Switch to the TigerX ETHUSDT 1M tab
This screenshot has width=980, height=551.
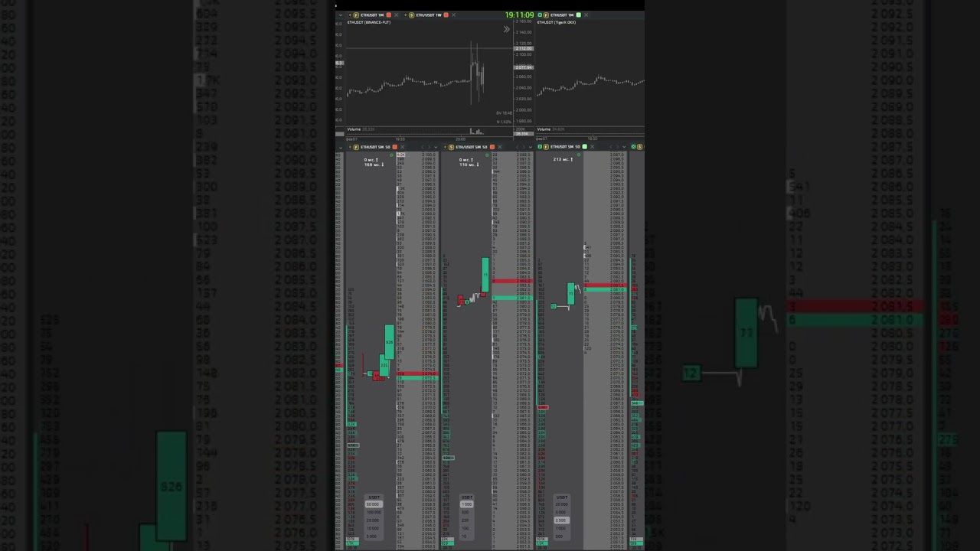[561, 15]
